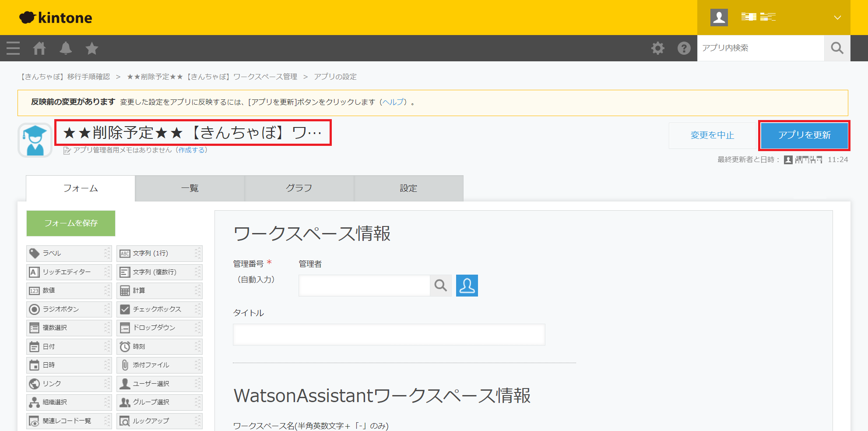Click the blue user picker icon beside 管理者
868x431 pixels.
tap(467, 286)
